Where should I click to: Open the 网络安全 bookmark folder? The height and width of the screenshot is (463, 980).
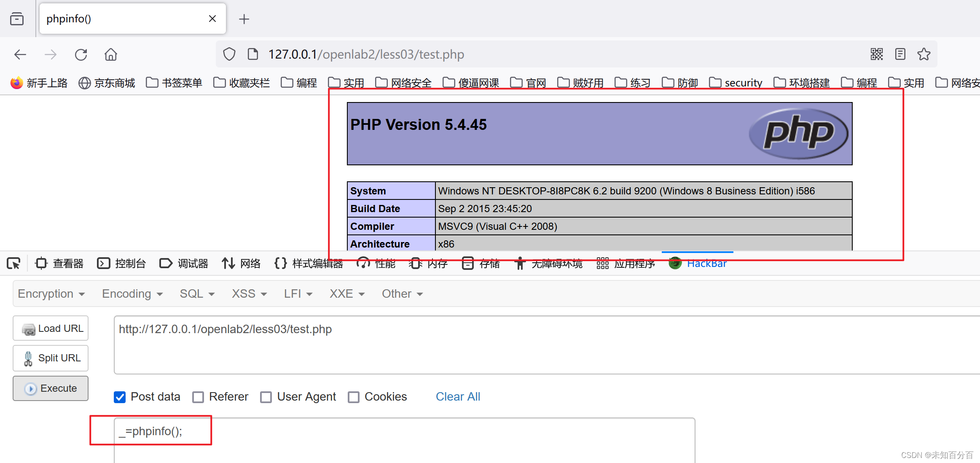point(403,83)
